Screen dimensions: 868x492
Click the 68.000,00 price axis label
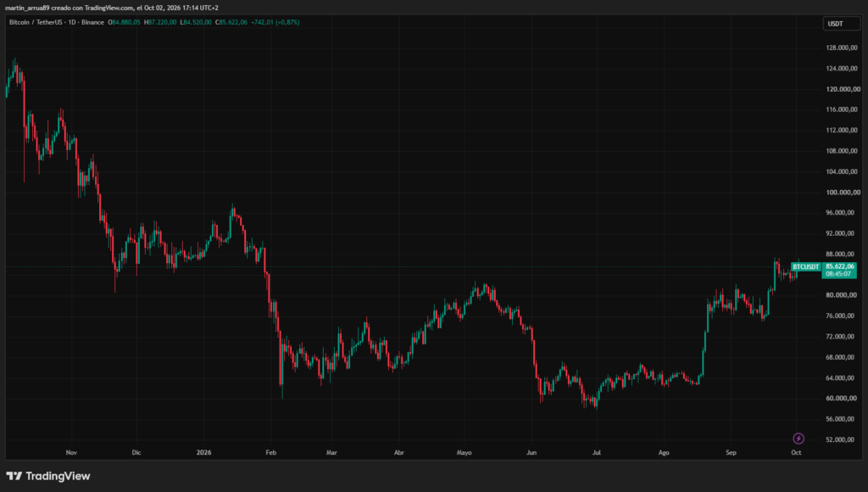(842, 357)
